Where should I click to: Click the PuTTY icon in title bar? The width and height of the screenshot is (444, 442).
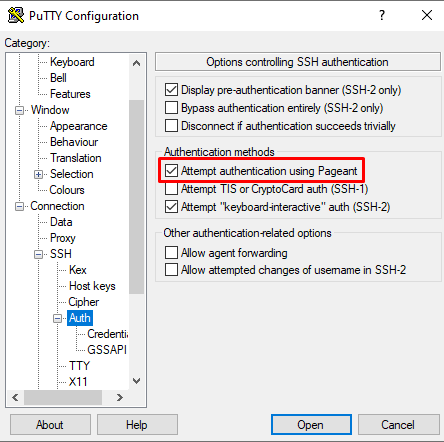pyautogui.click(x=16, y=15)
